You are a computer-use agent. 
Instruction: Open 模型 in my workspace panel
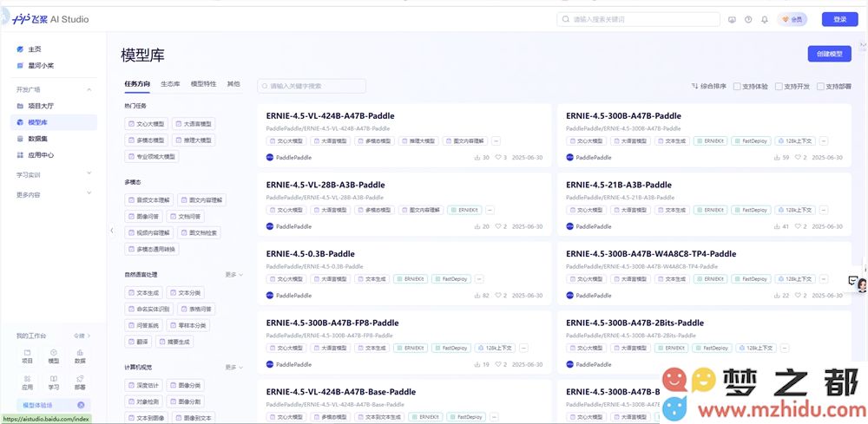point(54,356)
